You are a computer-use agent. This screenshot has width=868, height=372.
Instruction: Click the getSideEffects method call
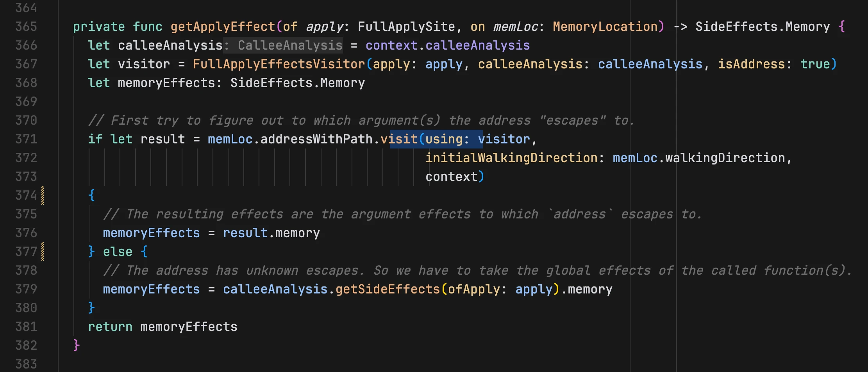pos(388,289)
